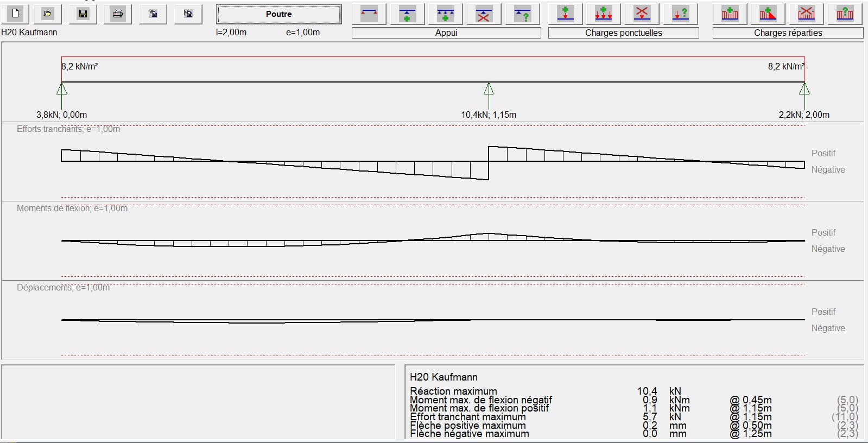Create a new beam file
The width and height of the screenshot is (868, 443).
[x=15, y=14]
